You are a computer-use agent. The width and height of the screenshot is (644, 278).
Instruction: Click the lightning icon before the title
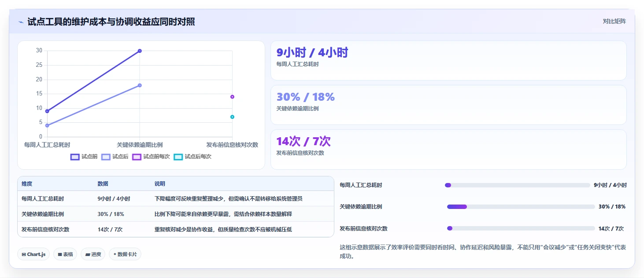(x=21, y=22)
